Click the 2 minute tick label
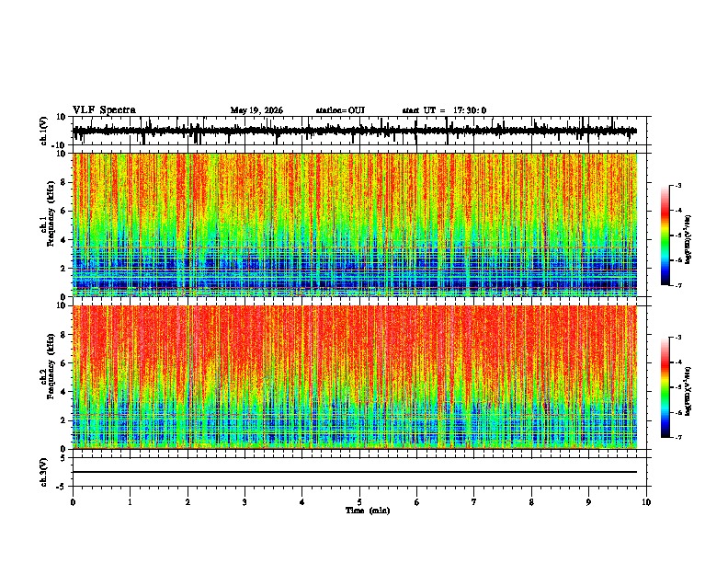Viewport: 728px width, 563px height. click(x=188, y=502)
